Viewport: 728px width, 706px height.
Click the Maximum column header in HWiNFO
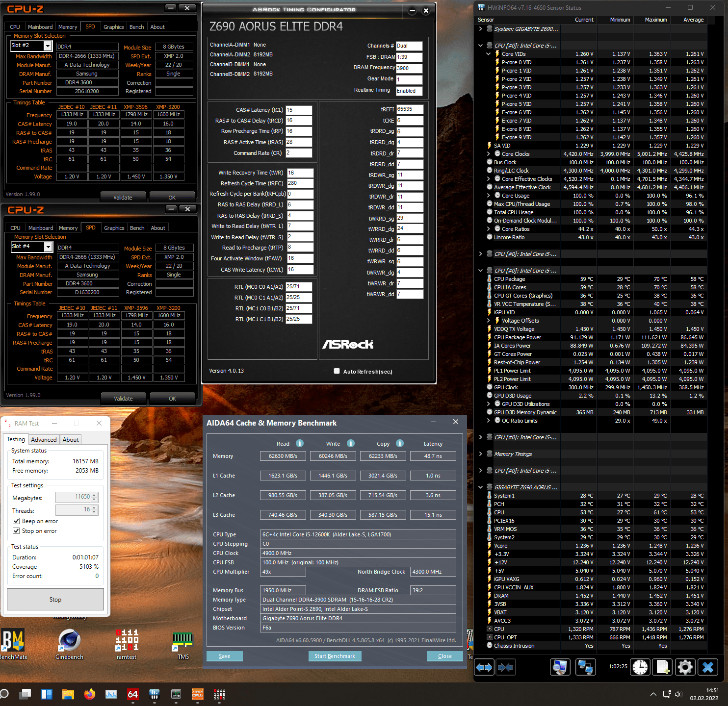click(655, 20)
